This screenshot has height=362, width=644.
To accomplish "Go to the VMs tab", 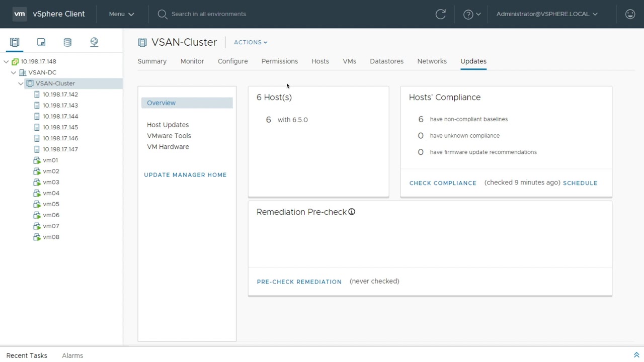I will pyautogui.click(x=349, y=61).
